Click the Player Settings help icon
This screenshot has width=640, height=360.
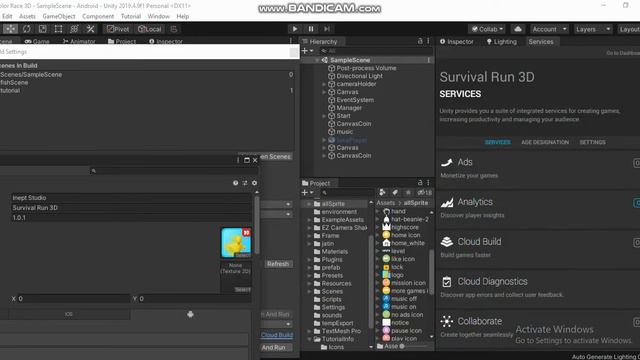pos(236,183)
